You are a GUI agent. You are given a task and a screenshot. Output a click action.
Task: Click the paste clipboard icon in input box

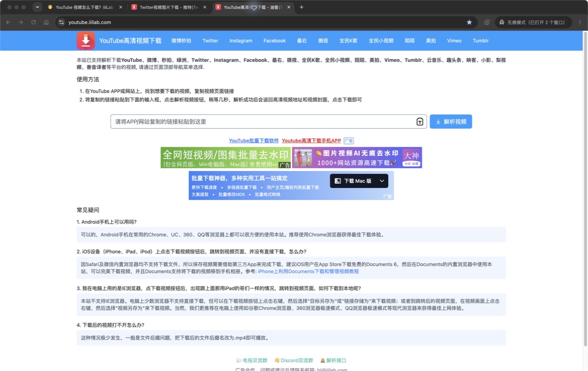click(x=420, y=122)
